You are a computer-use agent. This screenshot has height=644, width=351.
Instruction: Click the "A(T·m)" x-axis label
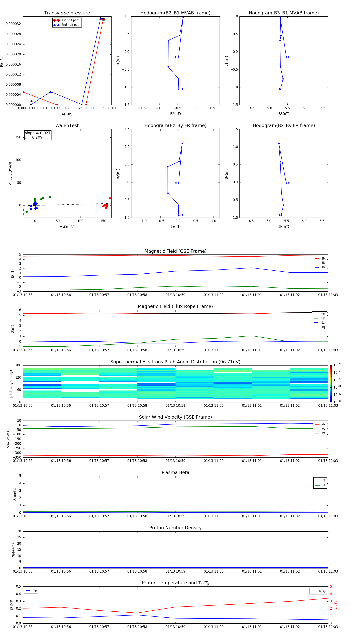tap(67, 114)
